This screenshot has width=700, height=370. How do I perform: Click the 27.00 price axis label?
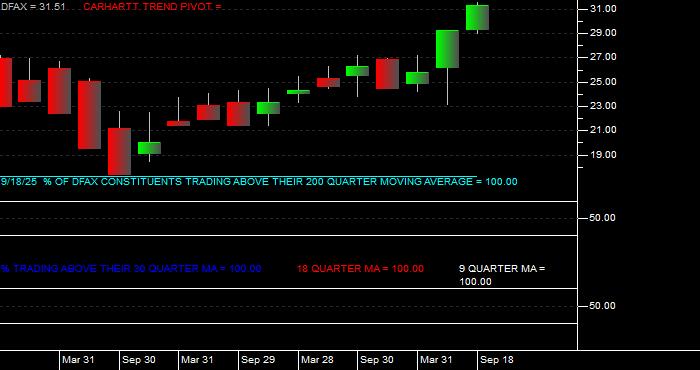pyautogui.click(x=603, y=57)
